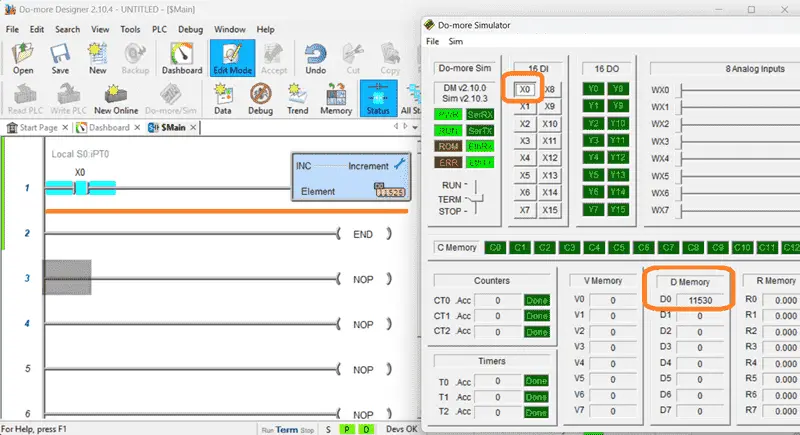Toggle Edit Mode toolbar button

click(x=232, y=59)
